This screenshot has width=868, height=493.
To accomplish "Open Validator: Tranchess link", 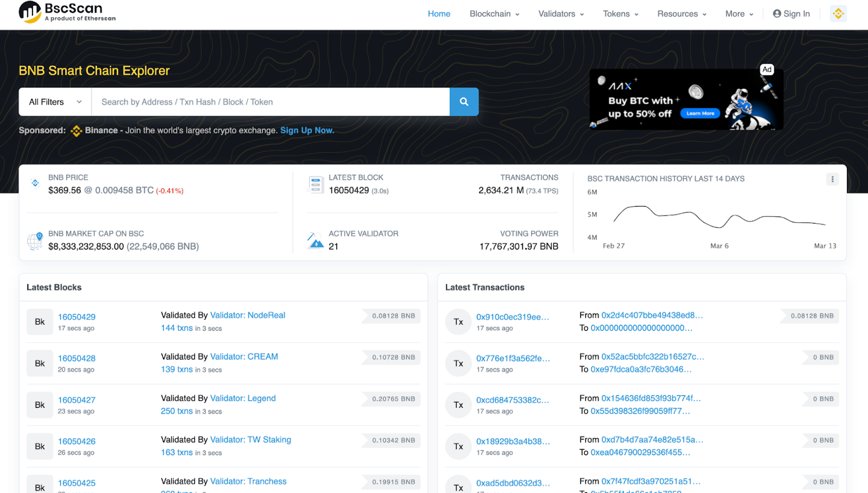I will point(248,482).
